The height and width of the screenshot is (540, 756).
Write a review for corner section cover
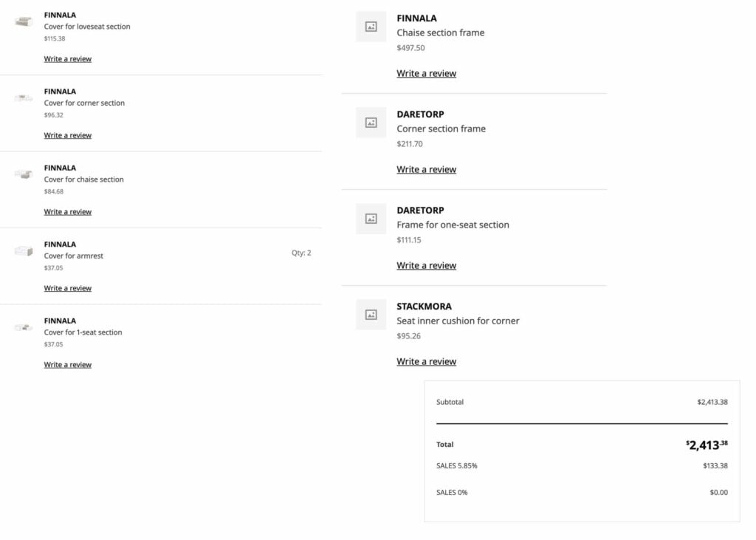click(68, 136)
